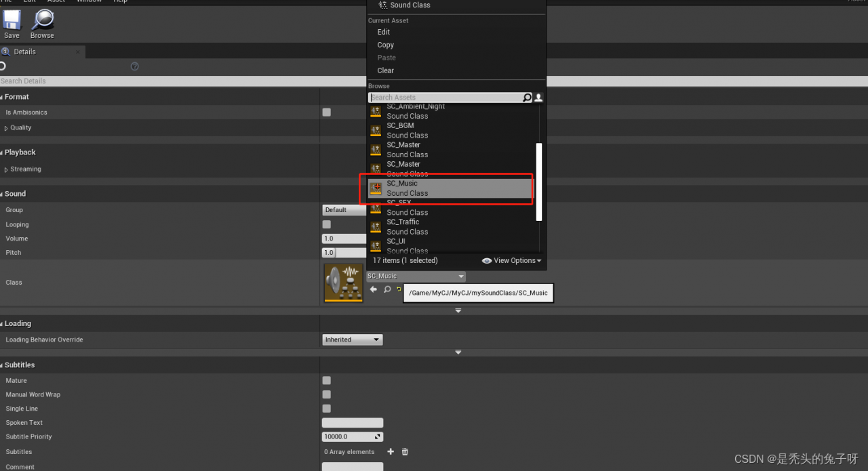Click the user filter icon beside asset search
This screenshot has width=868, height=471.
click(x=539, y=98)
